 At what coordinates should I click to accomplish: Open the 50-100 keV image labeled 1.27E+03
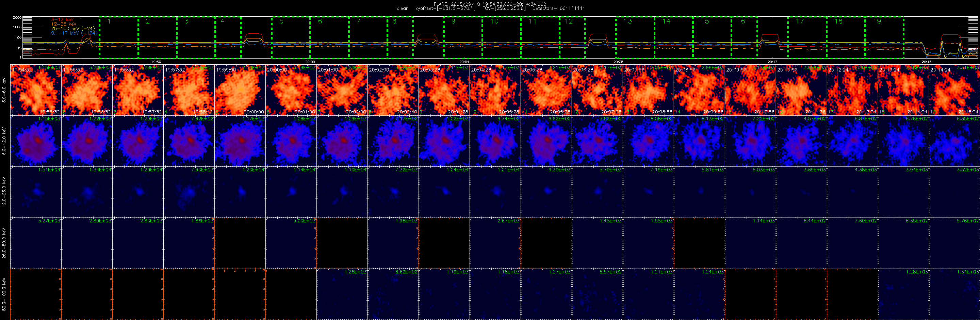pyautogui.click(x=546, y=294)
